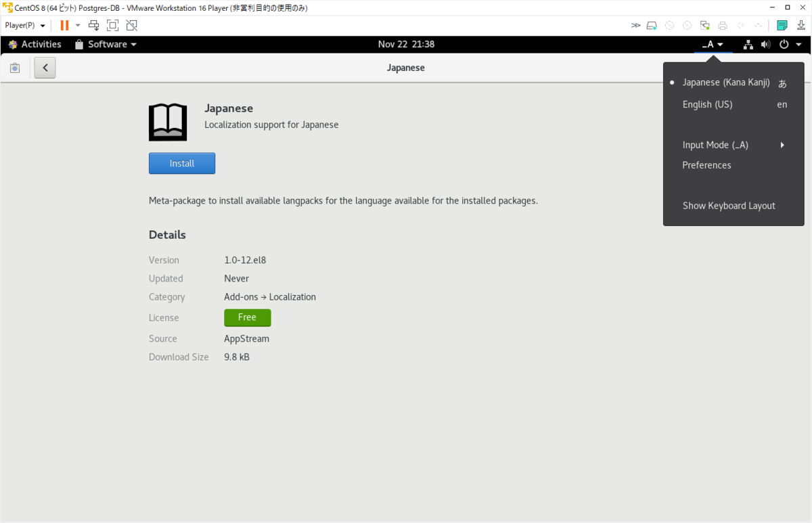Click the second CD/DVD drive icon

pos(687,25)
